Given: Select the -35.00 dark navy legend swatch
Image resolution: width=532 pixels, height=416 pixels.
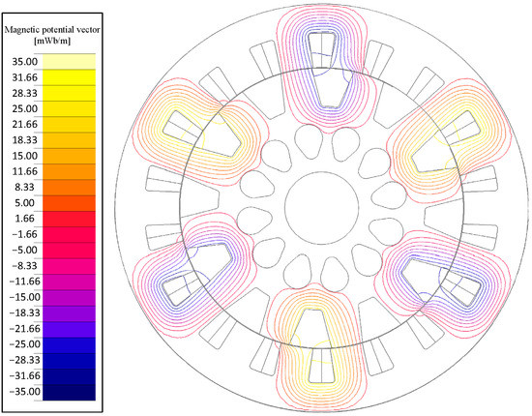Looking at the screenshot, I should (69, 392).
